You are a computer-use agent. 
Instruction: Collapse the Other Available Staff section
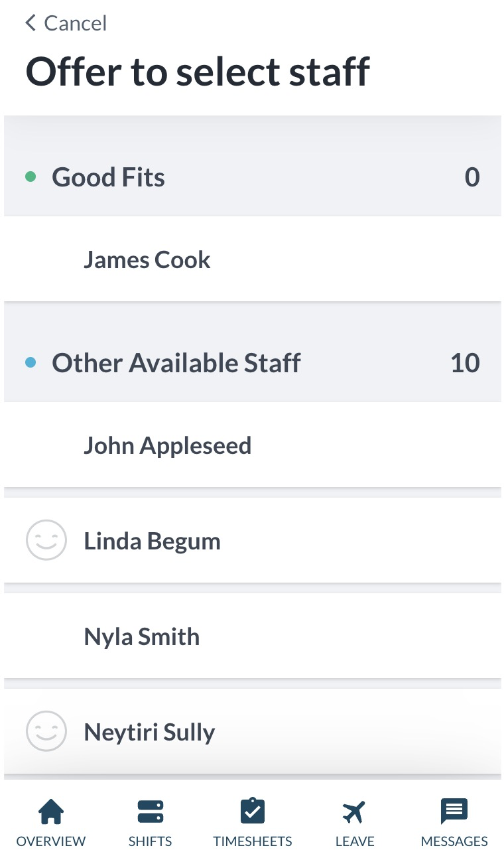tap(176, 363)
